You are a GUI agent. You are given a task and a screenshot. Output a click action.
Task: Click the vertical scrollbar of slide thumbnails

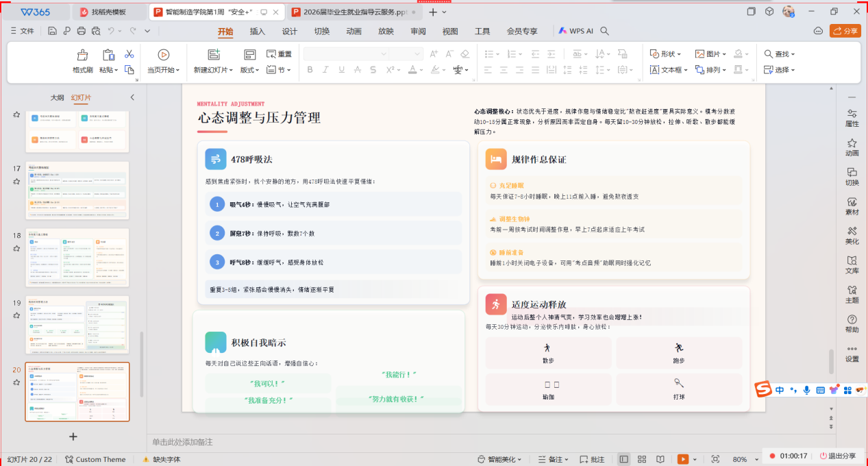[142, 363]
